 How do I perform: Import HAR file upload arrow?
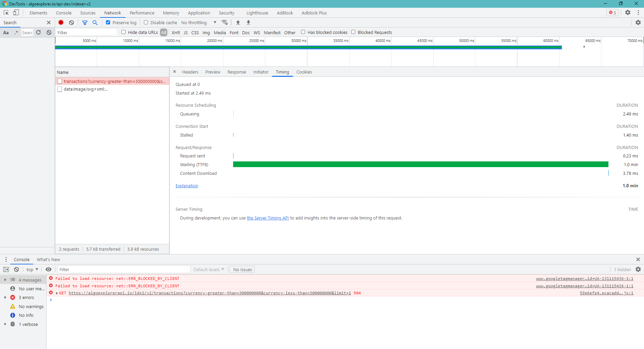tap(238, 22)
